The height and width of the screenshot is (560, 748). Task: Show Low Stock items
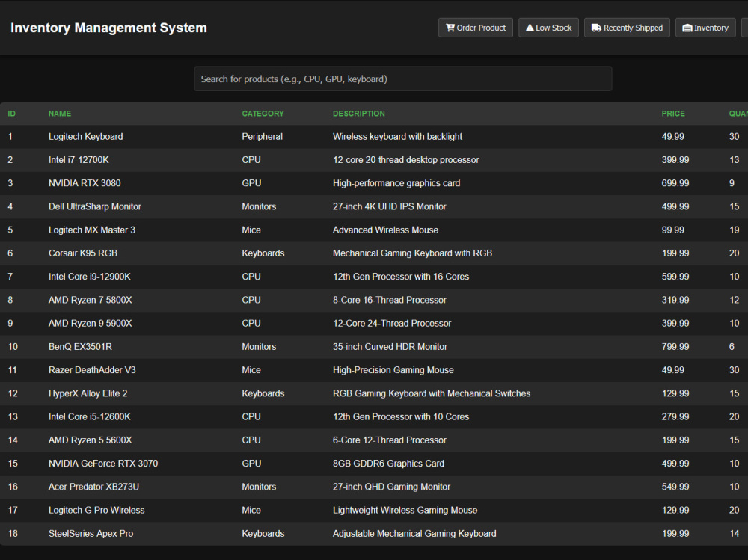pos(548,28)
